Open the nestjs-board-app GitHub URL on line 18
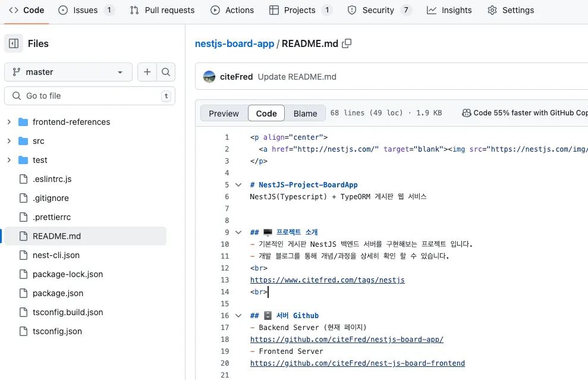Image resolution: width=588 pixels, height=380 pixels. point(347,340)
